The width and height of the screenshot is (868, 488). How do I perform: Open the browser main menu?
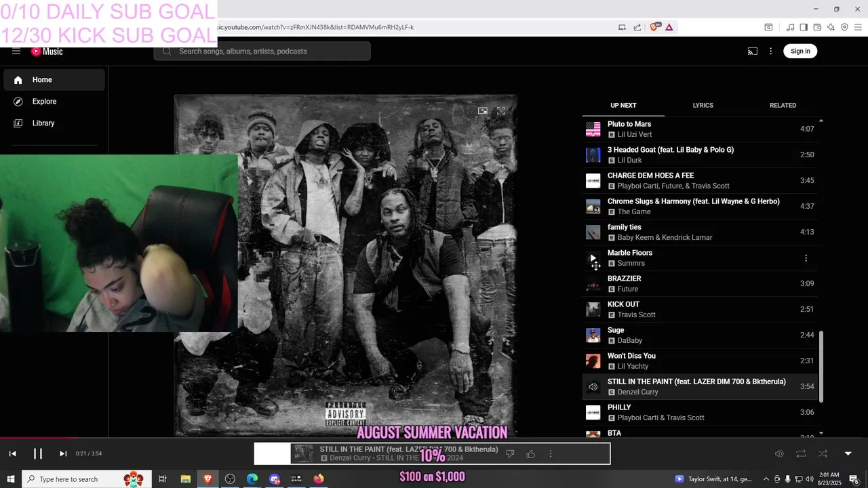858,27
